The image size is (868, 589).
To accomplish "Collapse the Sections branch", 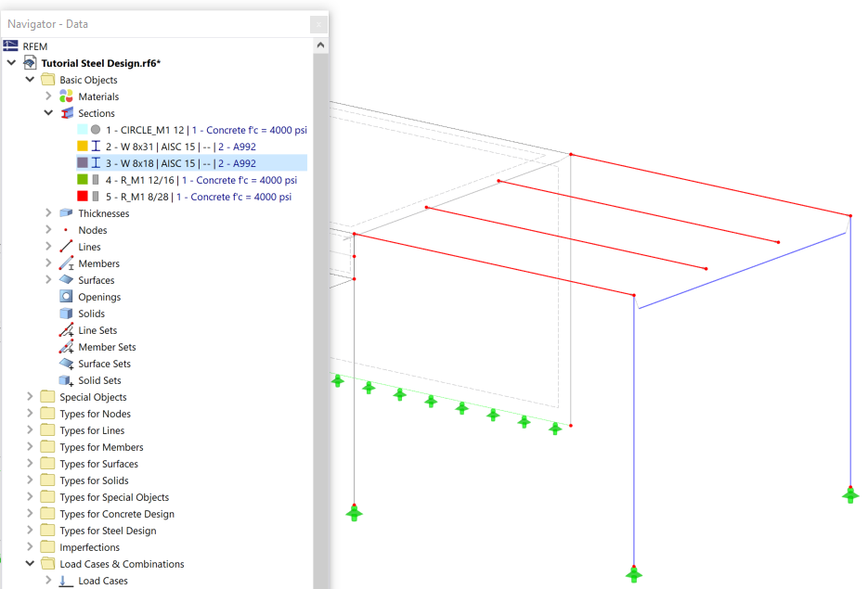I will point(46,112).
